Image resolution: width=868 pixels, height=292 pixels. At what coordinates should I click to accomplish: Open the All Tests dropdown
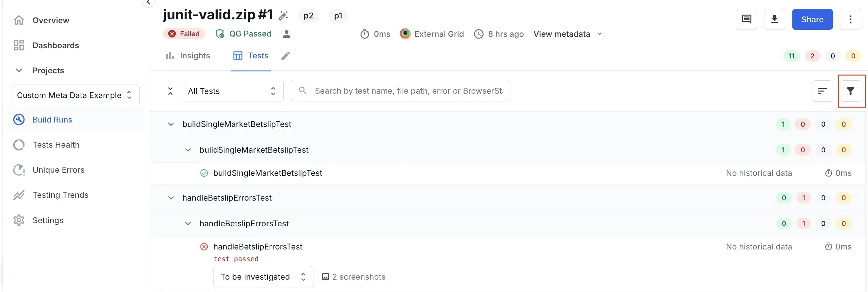pyautogui.click(x=233, y=91)
